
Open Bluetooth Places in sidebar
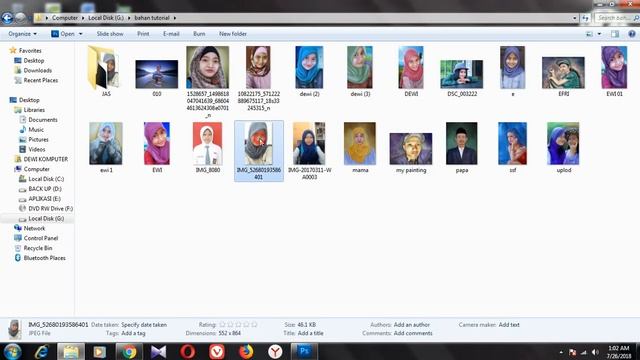pyautogui.click(x=44, y=258)
